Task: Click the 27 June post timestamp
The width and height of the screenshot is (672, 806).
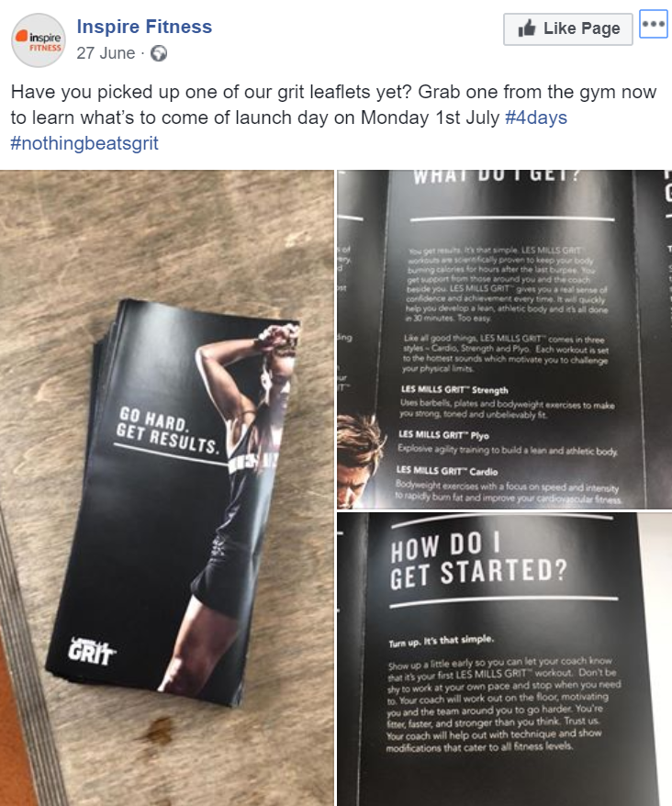Action: click(x=106, y=53)
